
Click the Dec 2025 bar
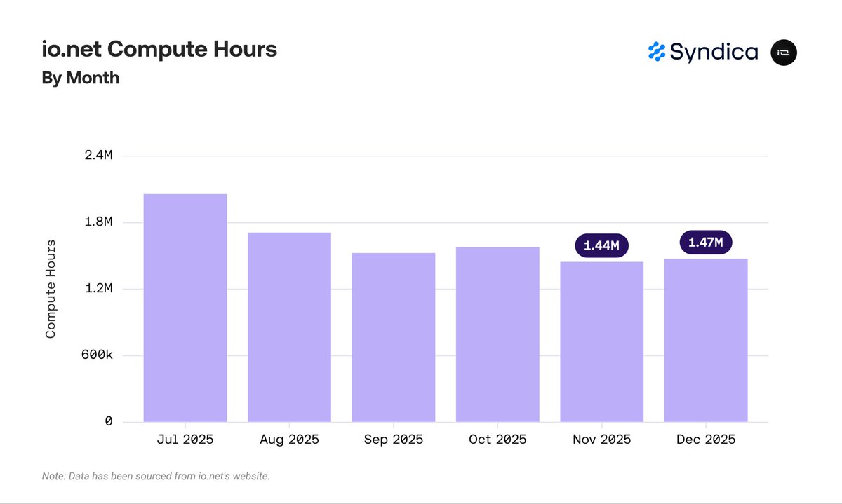tap(706, 341)
